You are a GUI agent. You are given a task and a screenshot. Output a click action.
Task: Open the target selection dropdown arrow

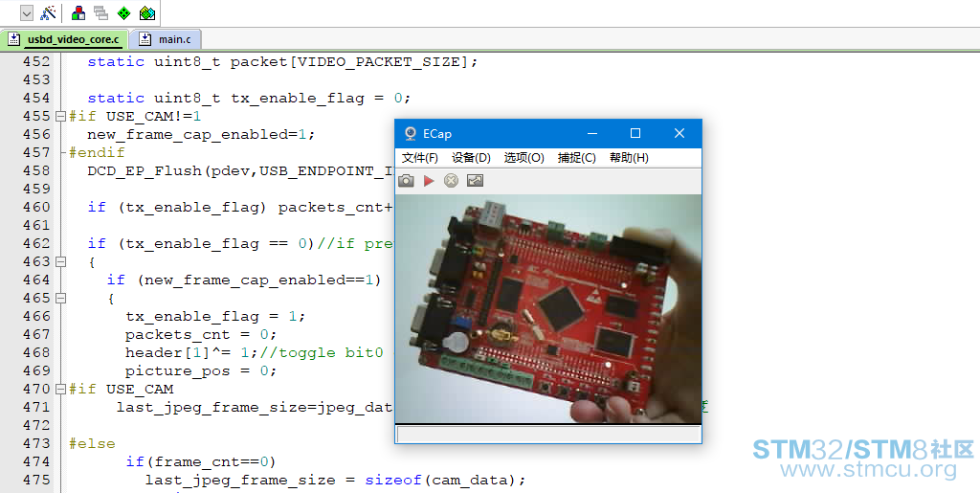[x=26, y=13]
